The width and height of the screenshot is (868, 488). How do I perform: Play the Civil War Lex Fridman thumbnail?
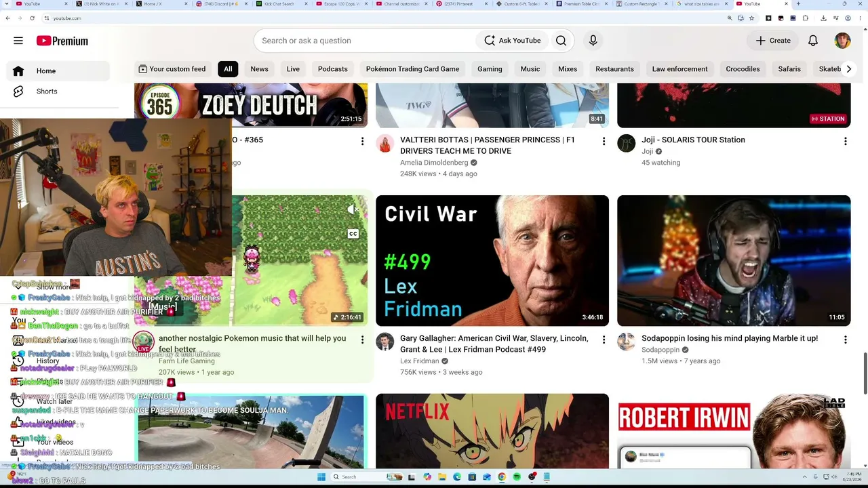(x=492, y=261)
